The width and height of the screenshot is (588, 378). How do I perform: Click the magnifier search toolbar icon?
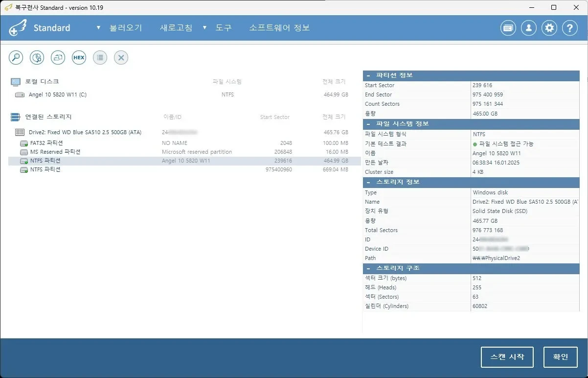16,57
